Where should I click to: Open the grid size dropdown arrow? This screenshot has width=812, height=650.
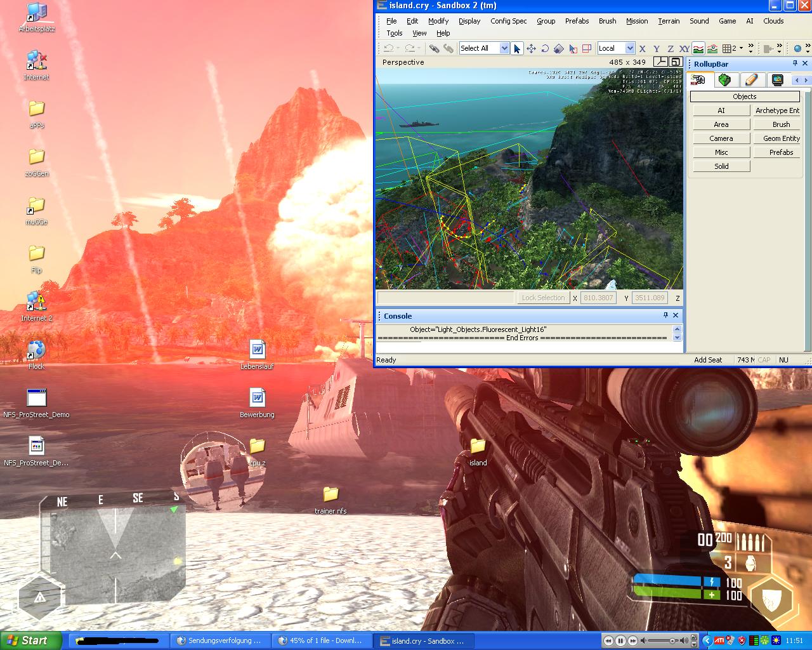point(741,48)
